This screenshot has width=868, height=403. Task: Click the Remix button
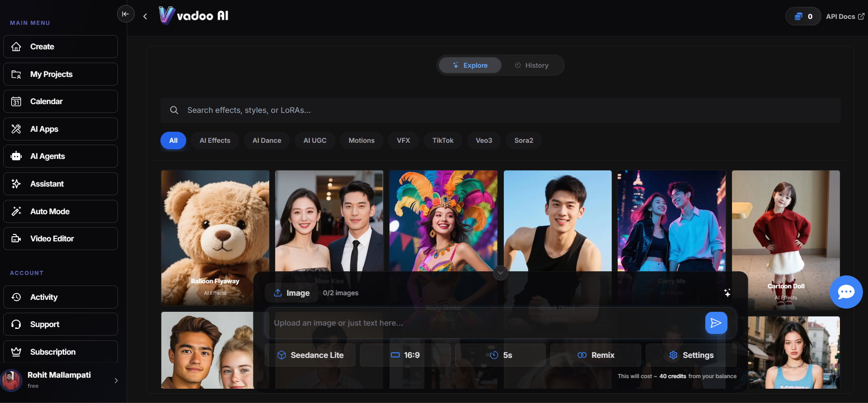coord(596,355)
